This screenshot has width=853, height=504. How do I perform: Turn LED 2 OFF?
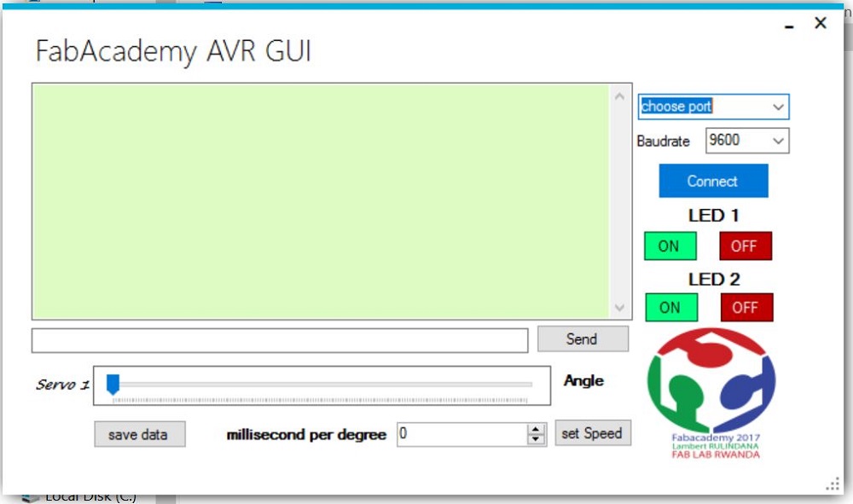(x=746, y=307)
